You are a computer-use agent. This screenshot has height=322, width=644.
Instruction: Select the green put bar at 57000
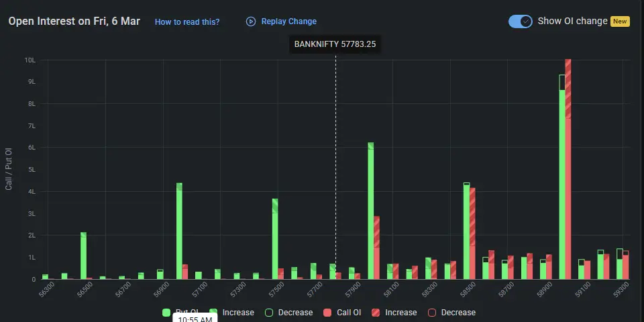click(x=179, y=231)
